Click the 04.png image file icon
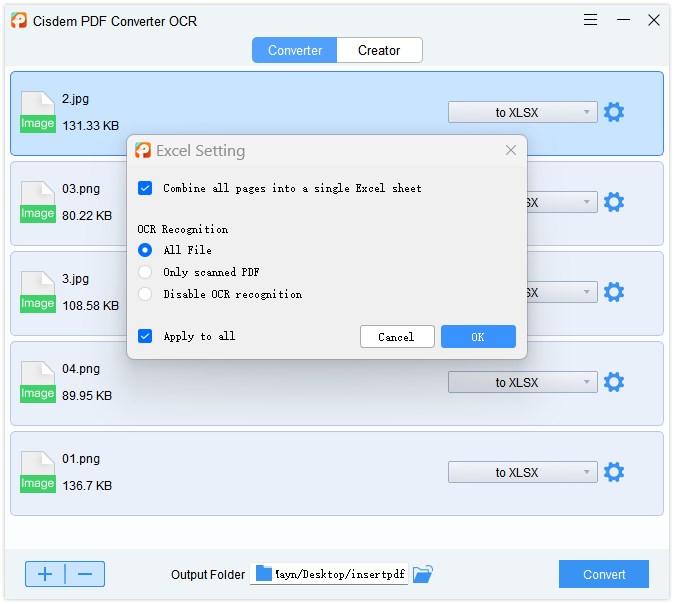The image size is (674, 604). click(x=38, y=382)
